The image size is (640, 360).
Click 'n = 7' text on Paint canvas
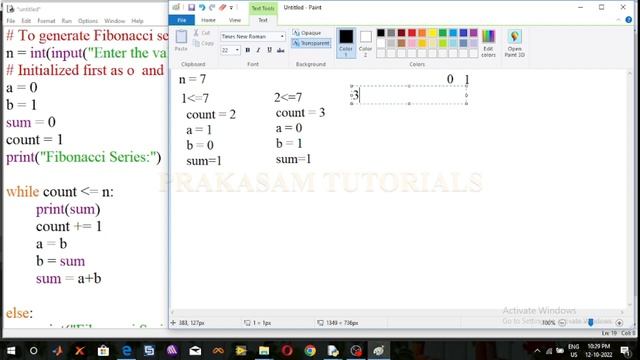(x=192, y=79)
